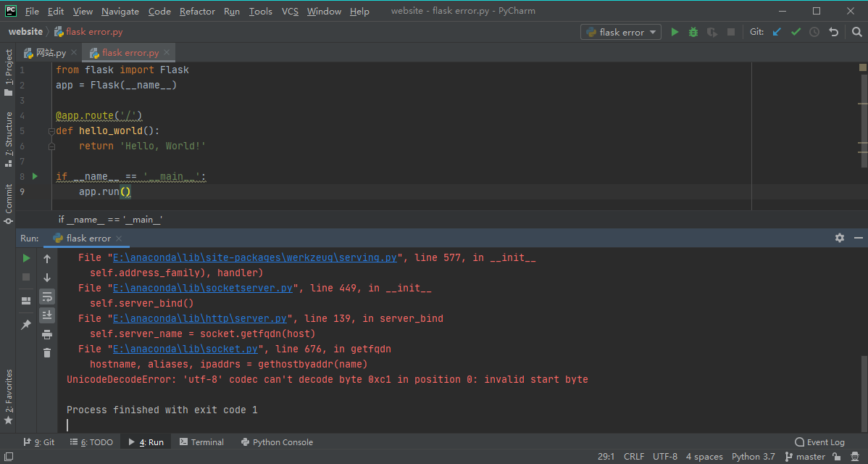Open the Run tab settings gear
The height and width of the screenshot is (464, 868).
pos(839,237)
